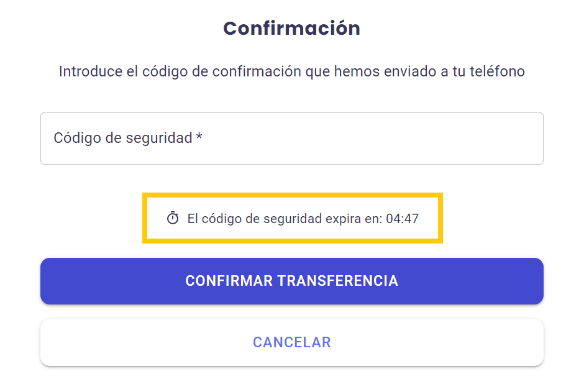Click the stopwatch icon beside expiration text

coord(173,218)
